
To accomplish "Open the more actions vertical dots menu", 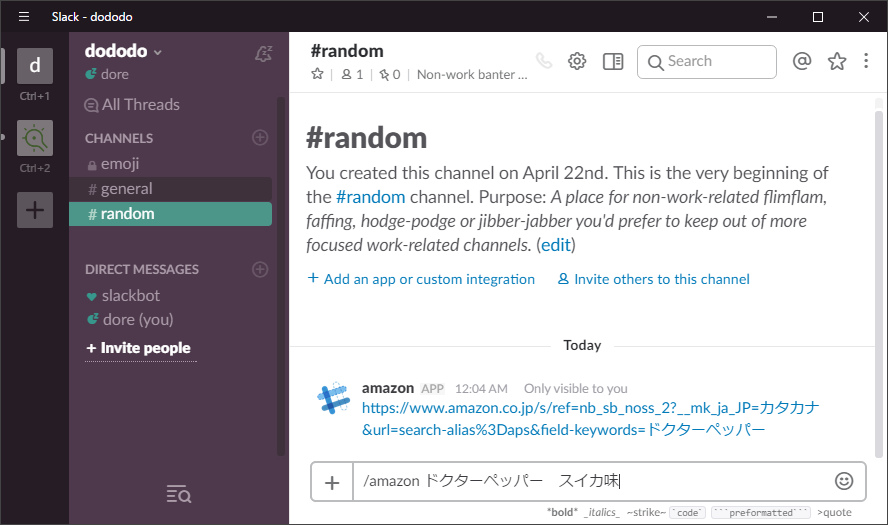I will pos(866,61).
